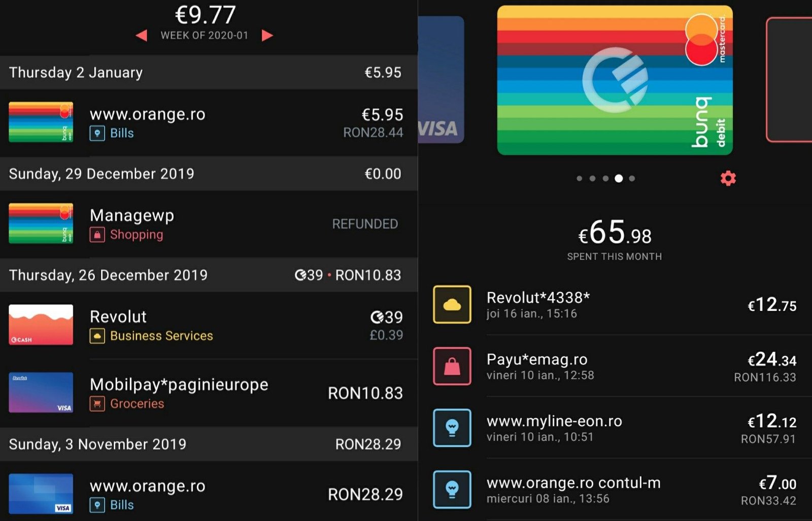This screenshot has width=812, height=521.
Task: Tap the €9.77 weekly total
Action: point(205,14)
